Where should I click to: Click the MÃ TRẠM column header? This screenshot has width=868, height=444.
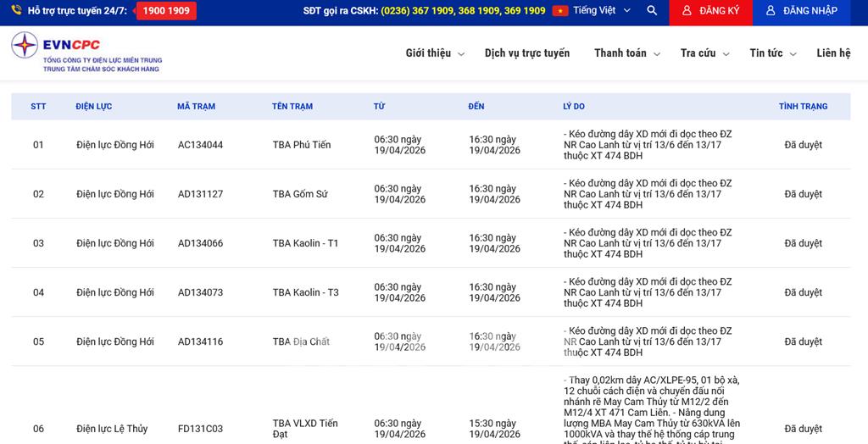pyautogui.click(x=196, y=107)
